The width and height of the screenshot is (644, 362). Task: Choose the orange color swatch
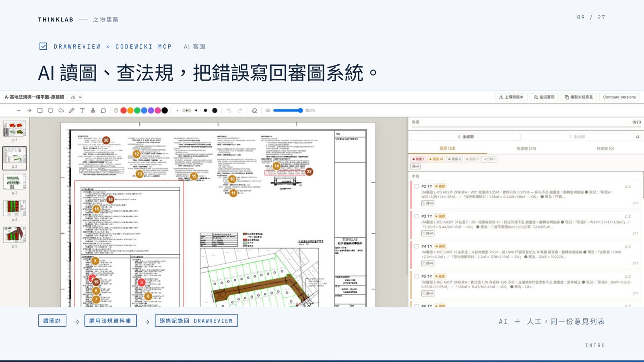[130, 110]
